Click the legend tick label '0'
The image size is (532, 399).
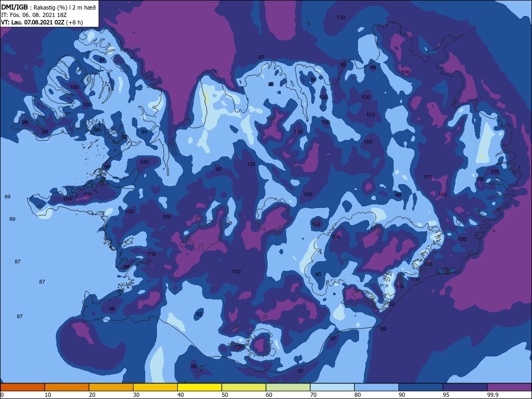click(x=2, y=395)
